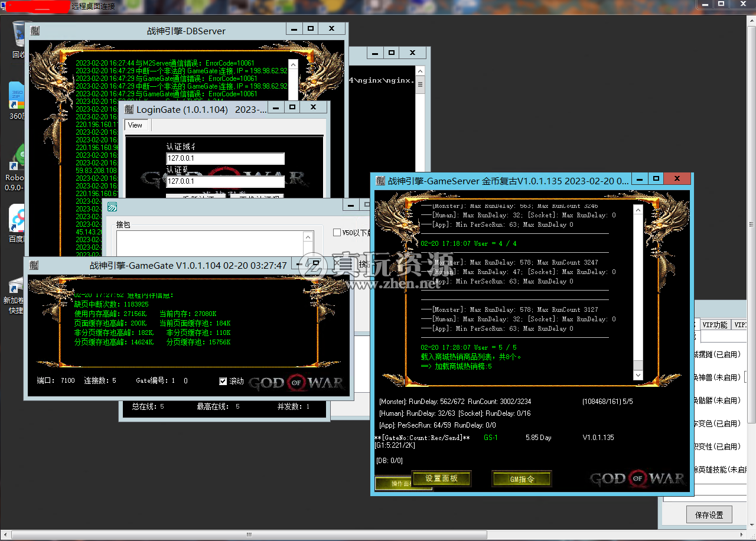Click the '连接数: 5' text in GameGate
Viewport: 756px width, 541px height.
tap(100, 381)
